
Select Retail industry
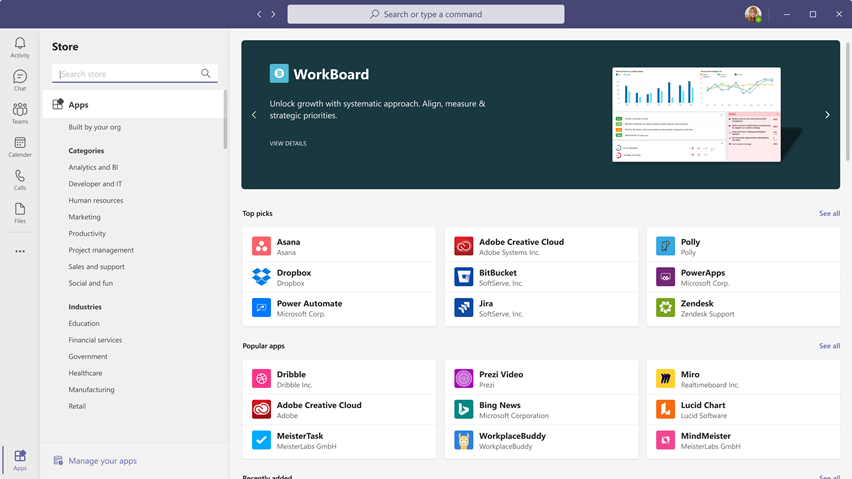(x=77, y=406)
